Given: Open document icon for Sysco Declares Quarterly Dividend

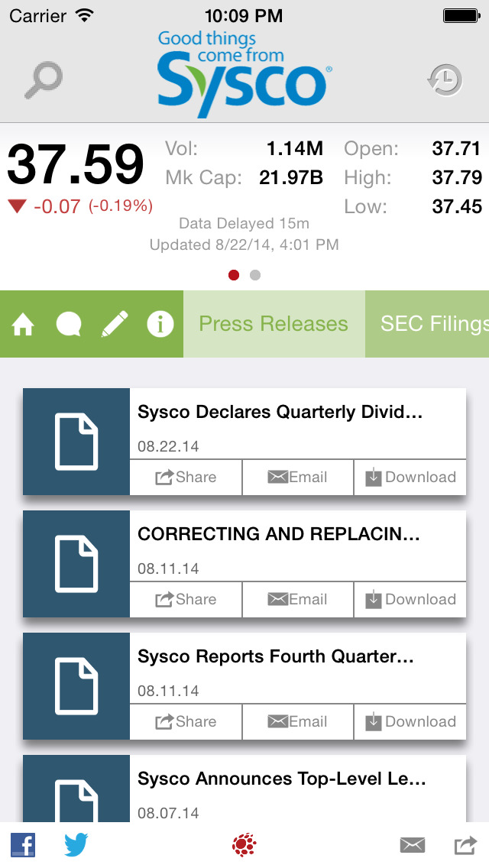Looking at the screenshot, I should (x=76, y=442).
